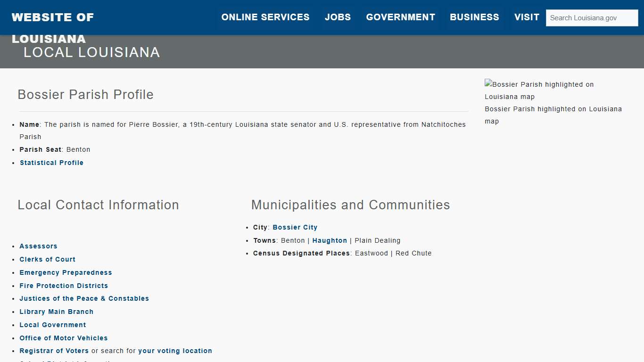Screen dimensions: 644x362
Task: Open the Local Government link
Action: point(53,325)
